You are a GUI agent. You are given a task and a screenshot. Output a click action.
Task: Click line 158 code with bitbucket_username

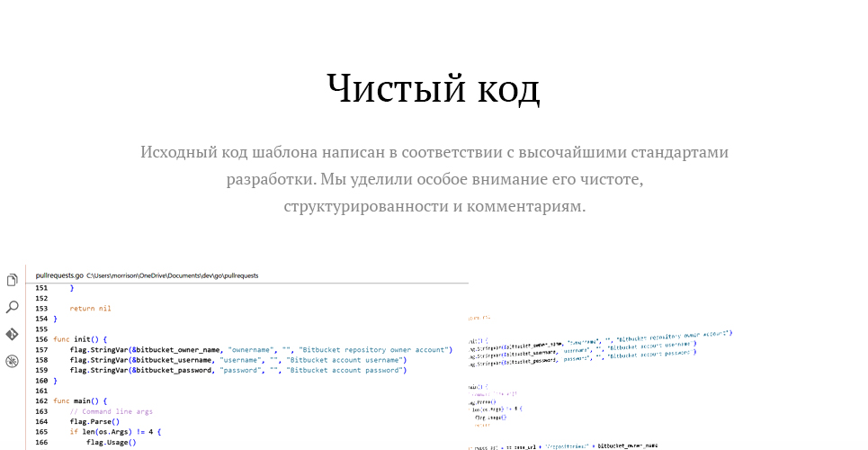(x=238, y=360)
